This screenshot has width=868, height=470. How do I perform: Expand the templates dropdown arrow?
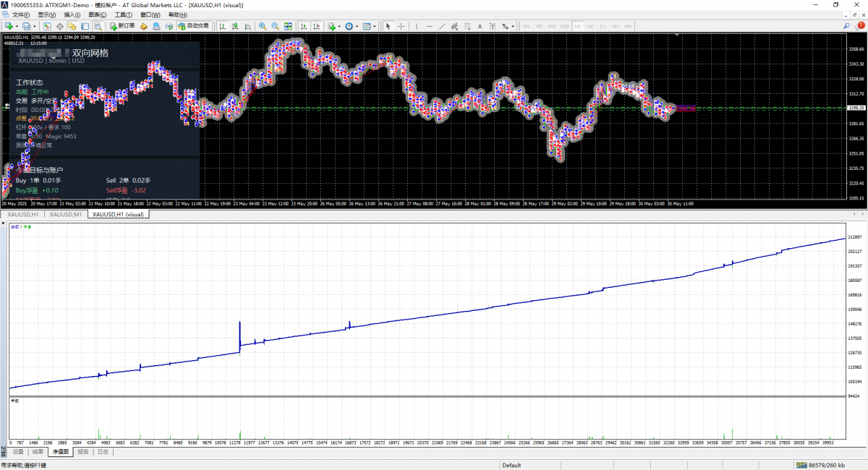[375, 26]
